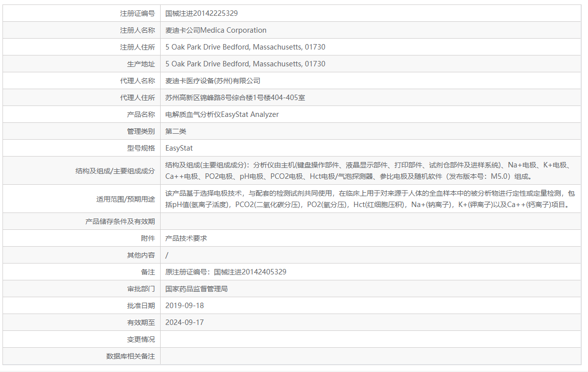Click the 代理人名称 label
This screenshot has width=588, height=372.
tap(137, 81)
